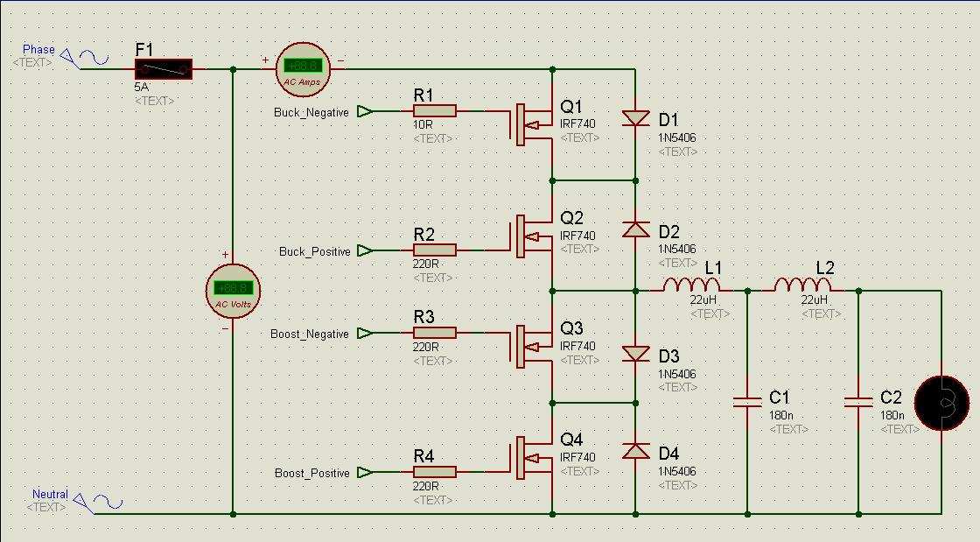Select resistor R1 body
Viewport: 980px width, 542px height.
[434, 111]
